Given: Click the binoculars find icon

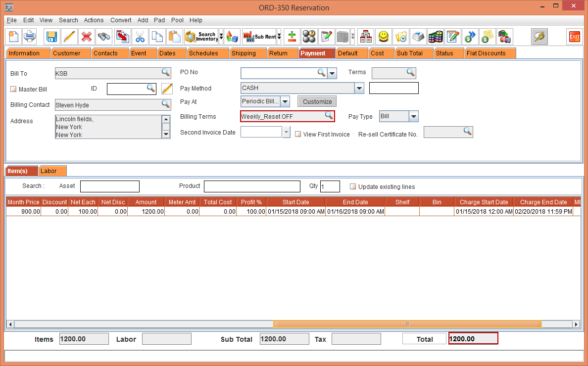Looking at the screenshot, I should click(x=104, y=37).
